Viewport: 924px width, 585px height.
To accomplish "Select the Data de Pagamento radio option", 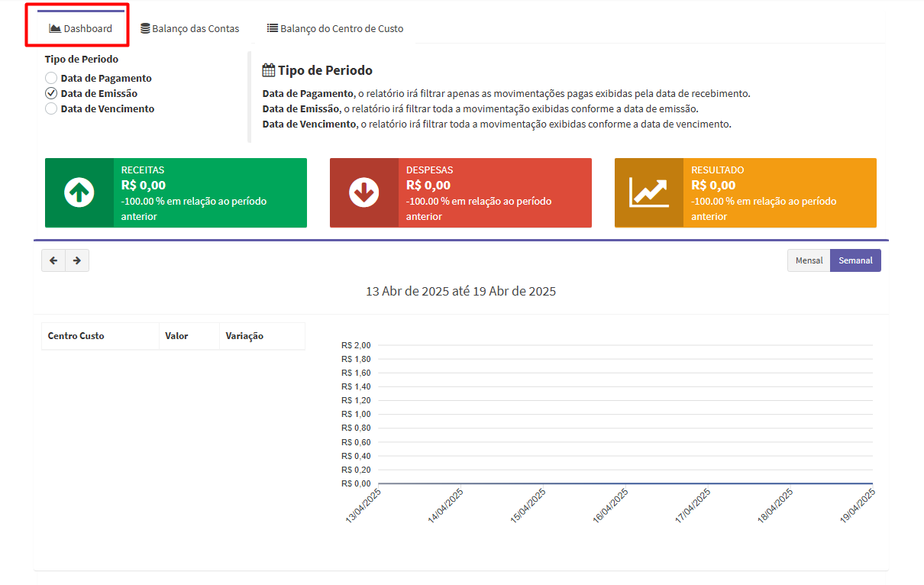I will click(x=51, y=78).
